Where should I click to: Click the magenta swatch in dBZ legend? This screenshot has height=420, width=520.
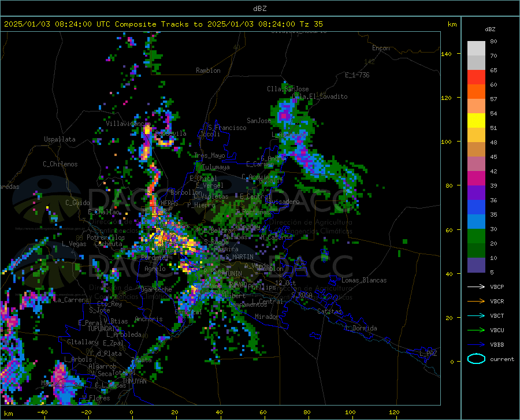[476, 179]
